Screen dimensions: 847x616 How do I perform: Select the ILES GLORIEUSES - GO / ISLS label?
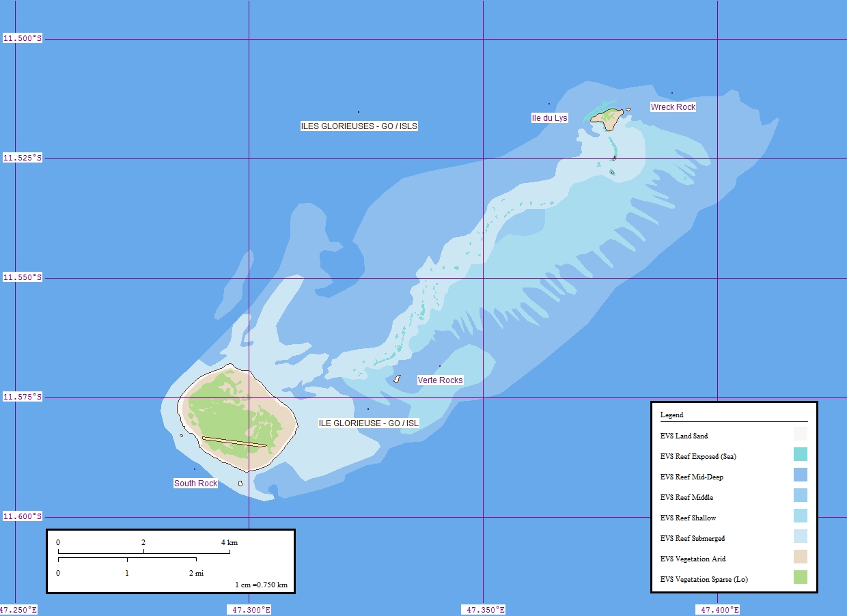(x=359, y=126)
